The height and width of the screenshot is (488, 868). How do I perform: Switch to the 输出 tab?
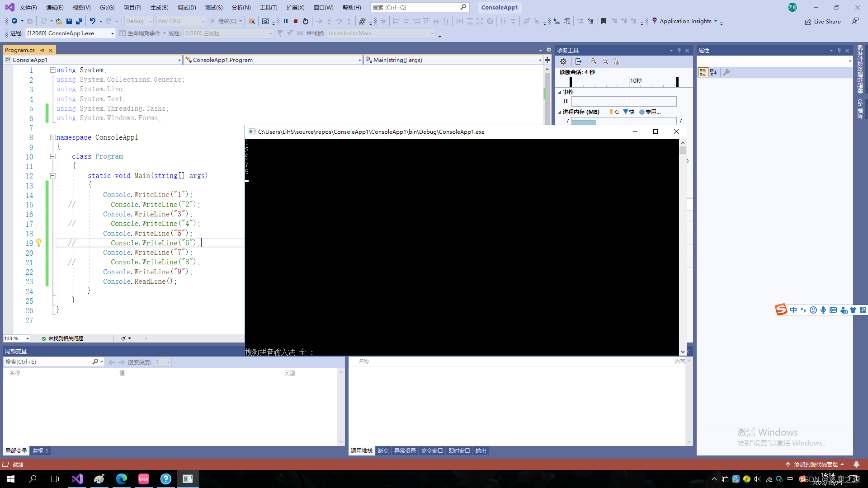click(481, 451)
